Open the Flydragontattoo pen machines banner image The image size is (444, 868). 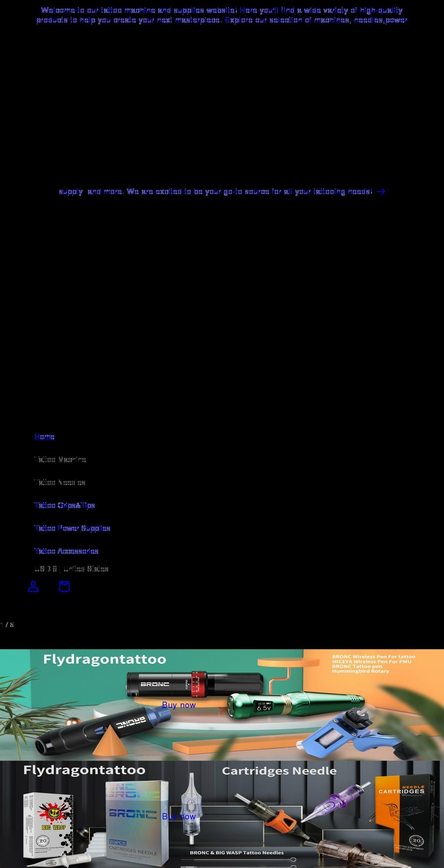[222, 705]
